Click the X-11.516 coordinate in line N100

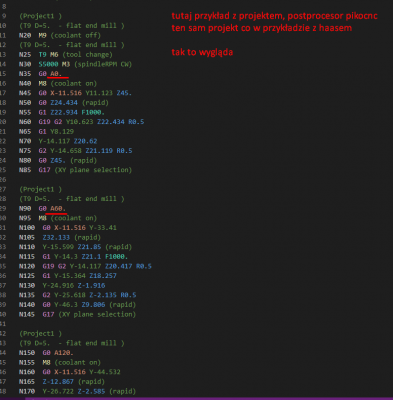point(70,228)
